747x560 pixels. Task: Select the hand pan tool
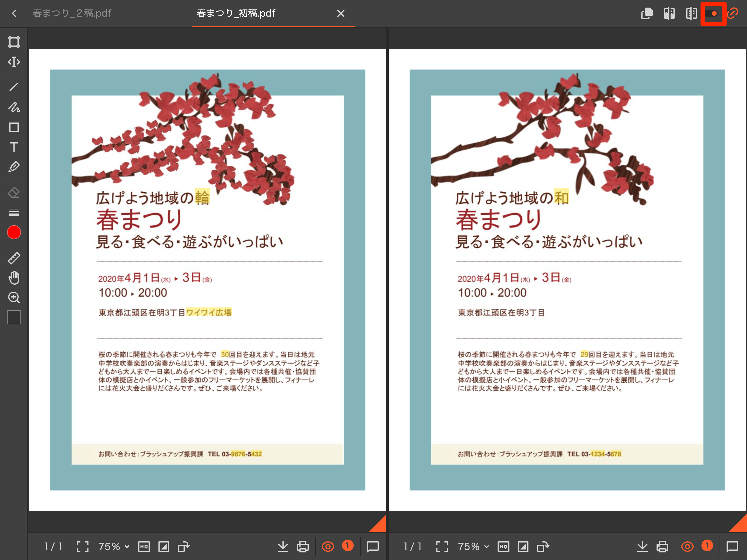[13, 277]
